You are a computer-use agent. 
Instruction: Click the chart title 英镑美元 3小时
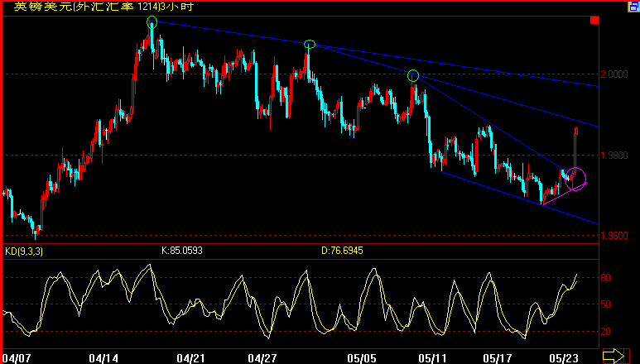tap(104, 7)
